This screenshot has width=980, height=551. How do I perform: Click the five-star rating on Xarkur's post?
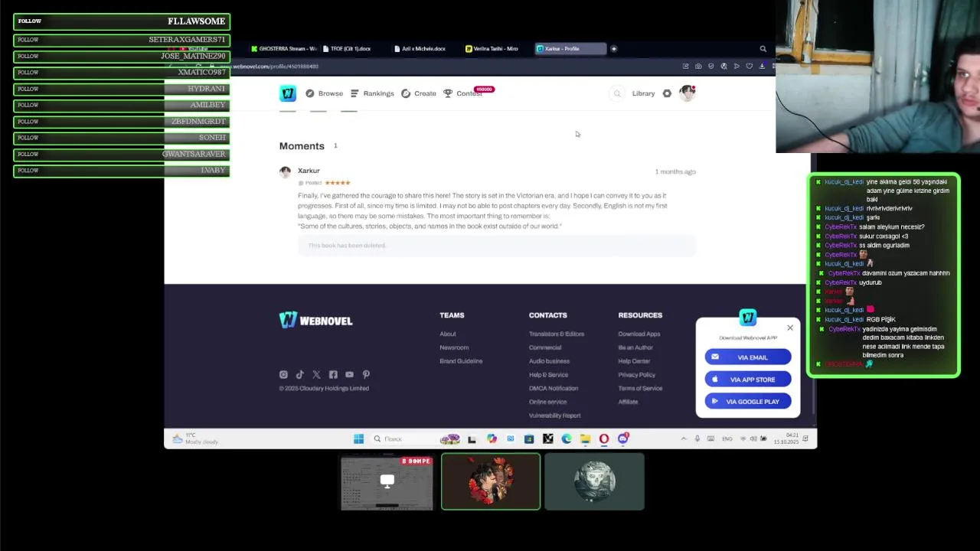tap(337, 183)
